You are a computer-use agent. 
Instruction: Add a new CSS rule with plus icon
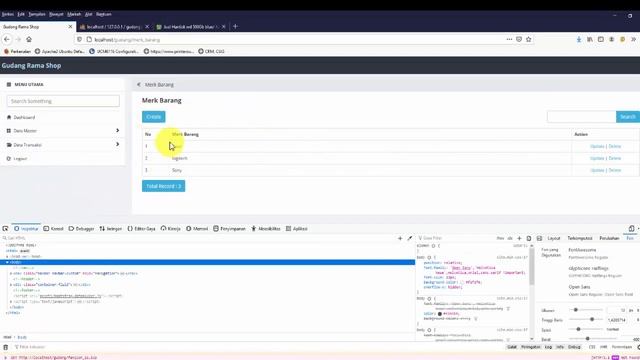519,238
